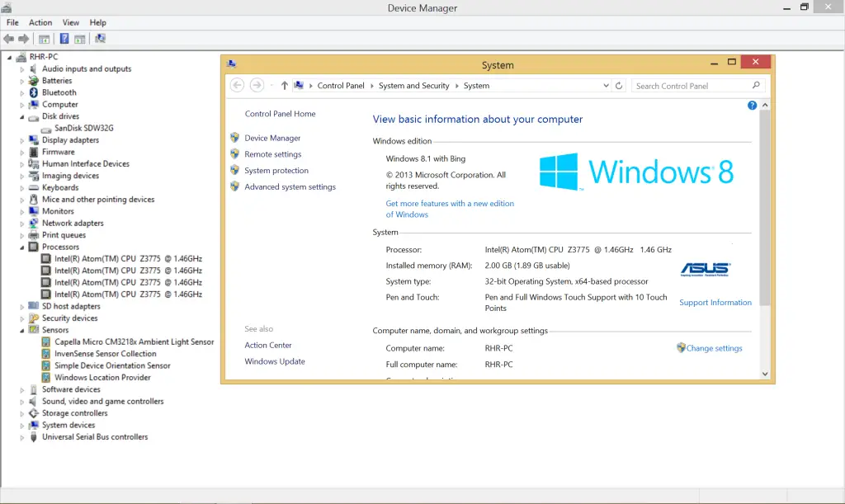Click the shield icon beside Remote settings

point(234,154)
